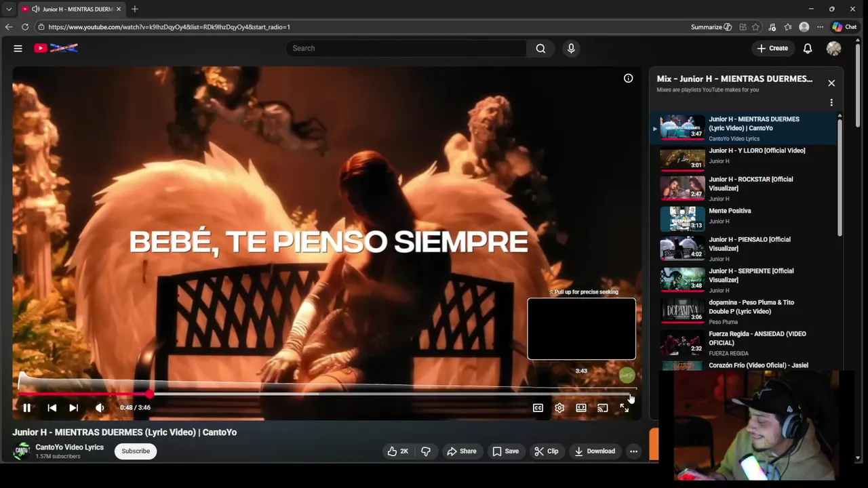Select Junior H - SERPIENTE in the playlist
868x488 pixels.
[x=745, y=280]
